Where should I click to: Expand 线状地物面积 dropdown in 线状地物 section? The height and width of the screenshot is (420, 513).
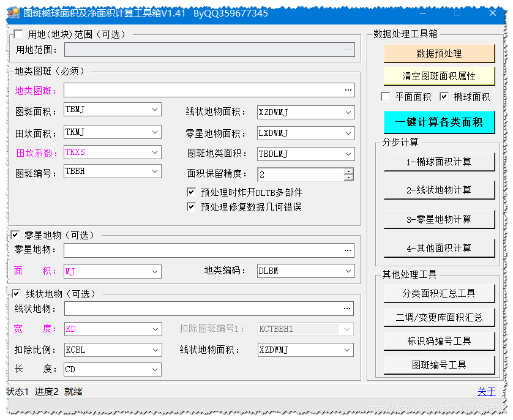(x=347, y=350)
